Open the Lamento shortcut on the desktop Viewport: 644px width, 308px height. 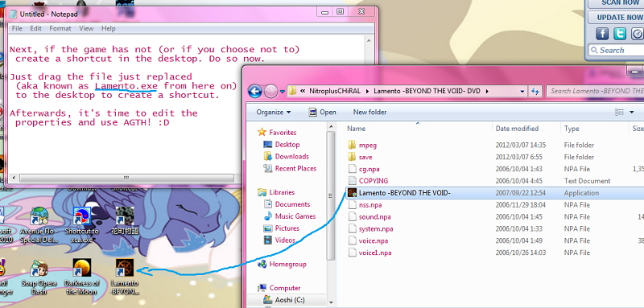pyautogui.click(x=125, y=277)
